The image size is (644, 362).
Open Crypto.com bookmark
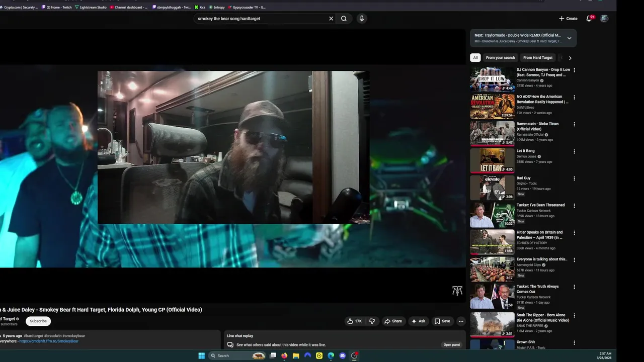click(19, 8)
